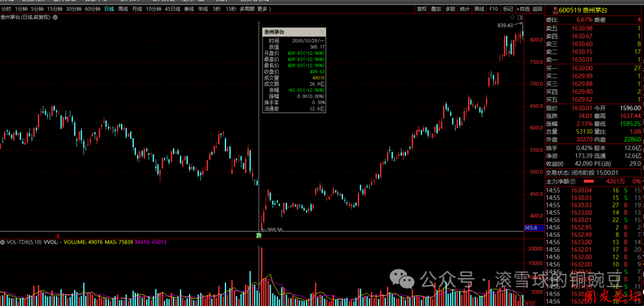Open F10 company information

coord(493,9)
